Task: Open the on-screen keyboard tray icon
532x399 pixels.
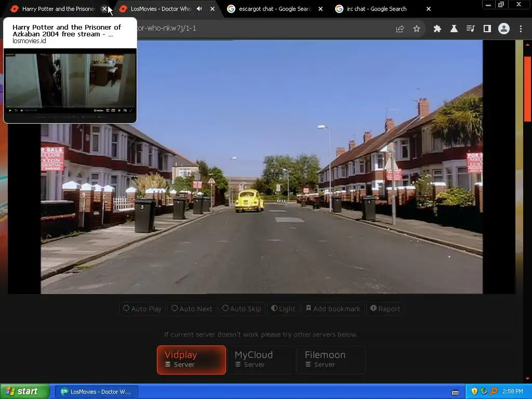Action: pos(455,392)
